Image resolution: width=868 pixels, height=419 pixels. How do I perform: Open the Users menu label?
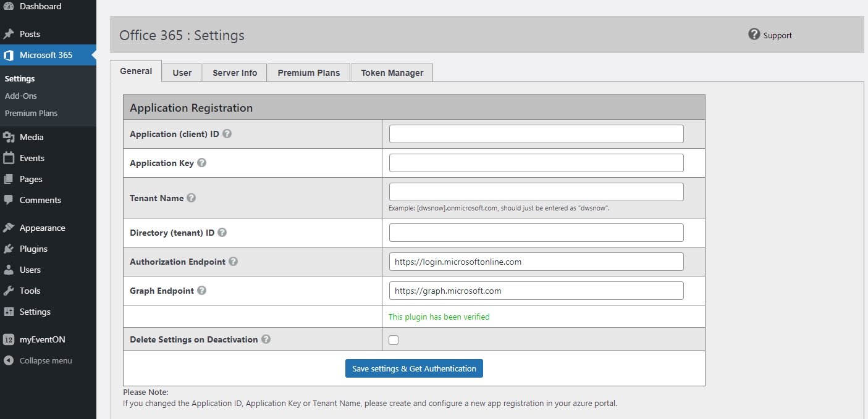point(30,270)
